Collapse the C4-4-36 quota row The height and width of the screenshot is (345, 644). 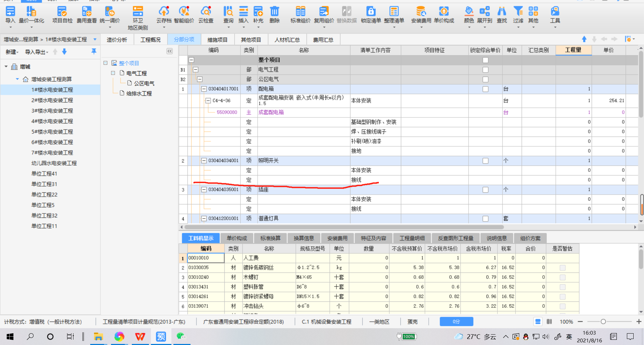pyautogui.click(x=208, y=100)
